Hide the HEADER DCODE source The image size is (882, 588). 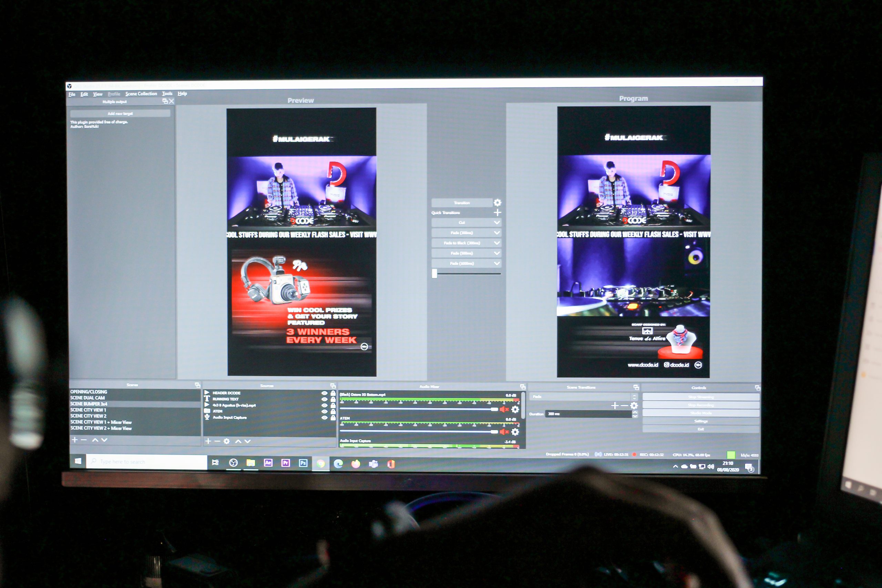click(x=324, y=393)
